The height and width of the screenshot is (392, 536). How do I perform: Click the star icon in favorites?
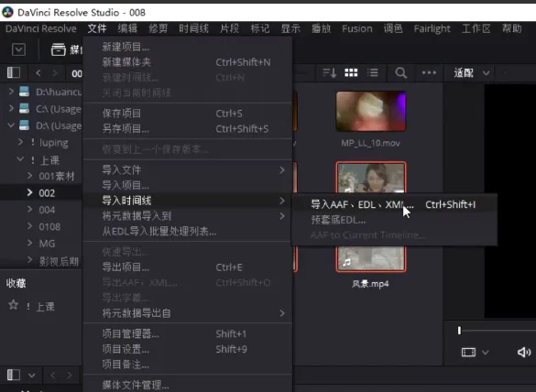point(14,304)
